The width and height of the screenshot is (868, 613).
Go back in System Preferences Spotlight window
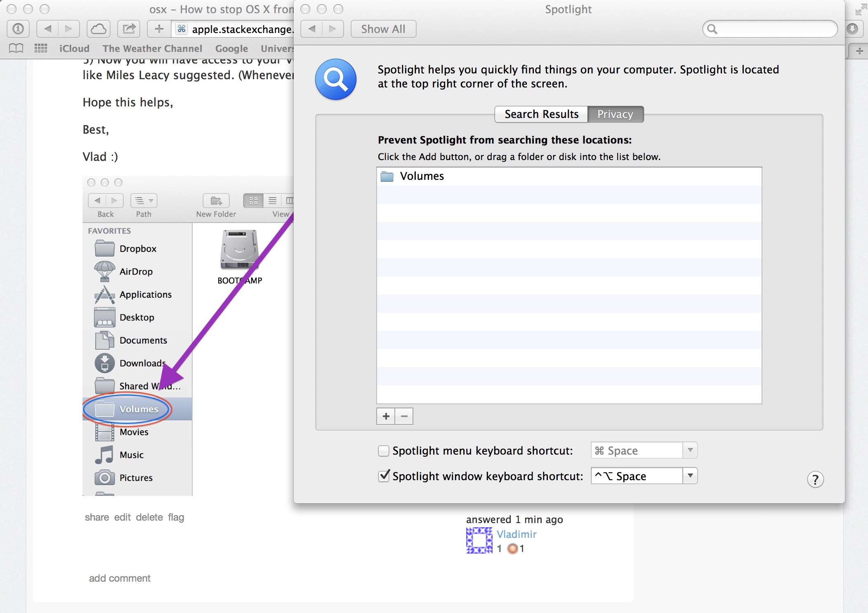pyautogui.click(x=312, y=29)
